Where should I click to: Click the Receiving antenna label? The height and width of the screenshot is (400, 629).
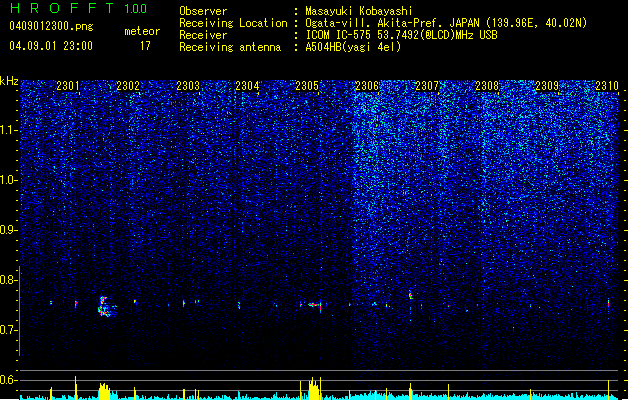click(230, 47)
